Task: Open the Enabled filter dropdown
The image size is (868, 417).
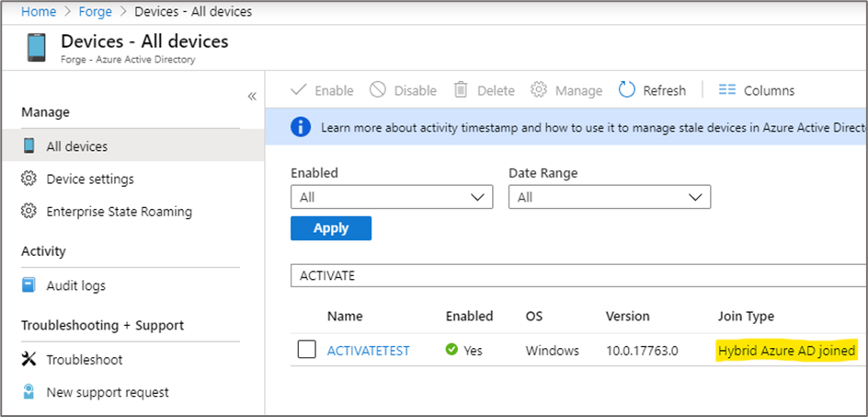Action: pyautogui.click(x=392, y=197)
